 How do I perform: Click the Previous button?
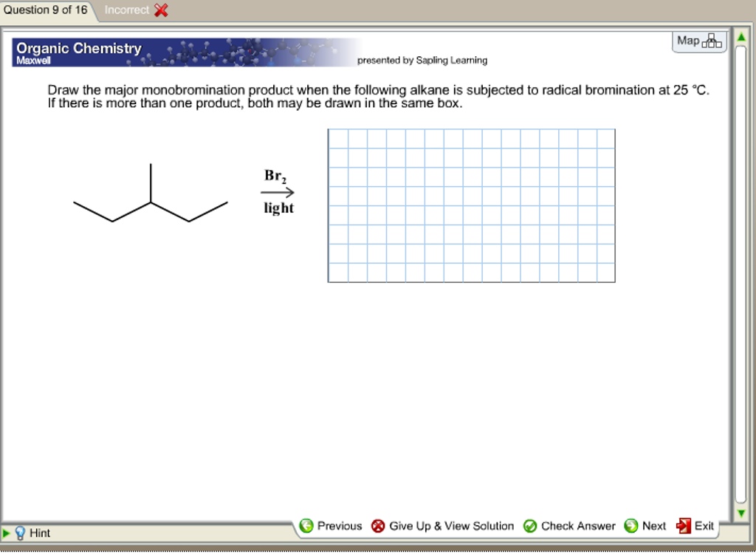(x=340, y=526)
